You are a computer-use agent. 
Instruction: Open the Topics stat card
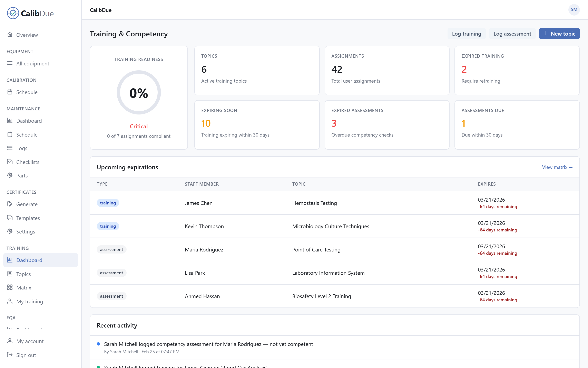(x=257, y=71)
